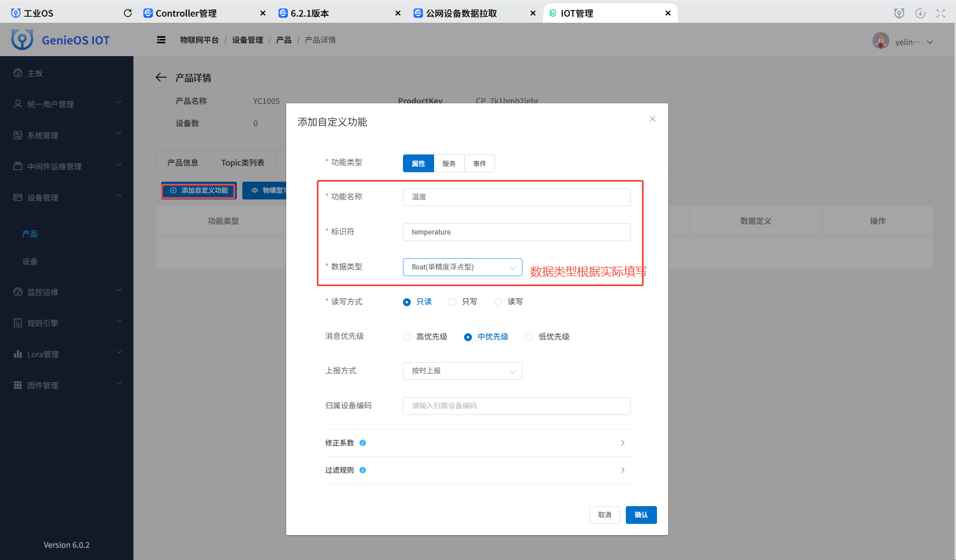Viewport: 956px width, 560px height.
Task: Click the info icon beside 修正系数
Action: 362,443
